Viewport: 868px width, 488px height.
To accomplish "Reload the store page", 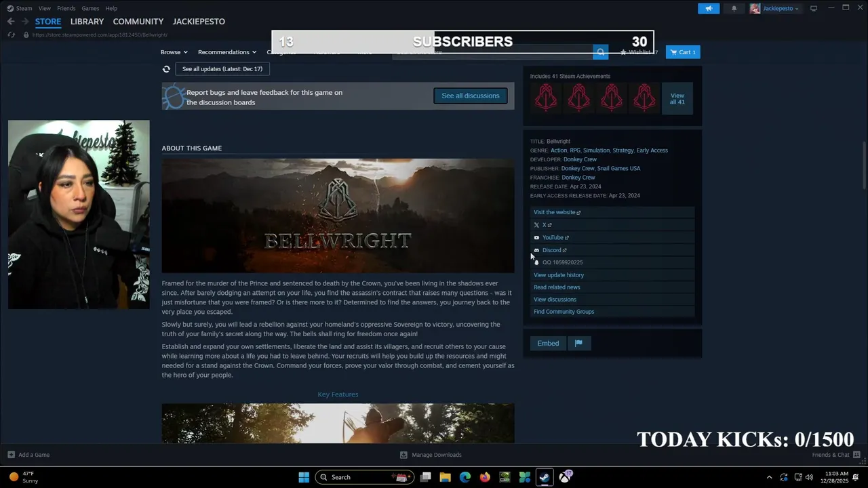I will click(11, 35).
